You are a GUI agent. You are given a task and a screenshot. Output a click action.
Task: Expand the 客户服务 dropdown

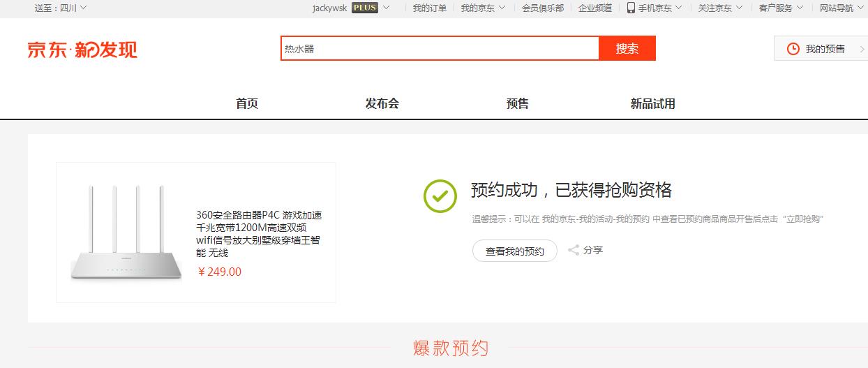[x=781, y=8]
